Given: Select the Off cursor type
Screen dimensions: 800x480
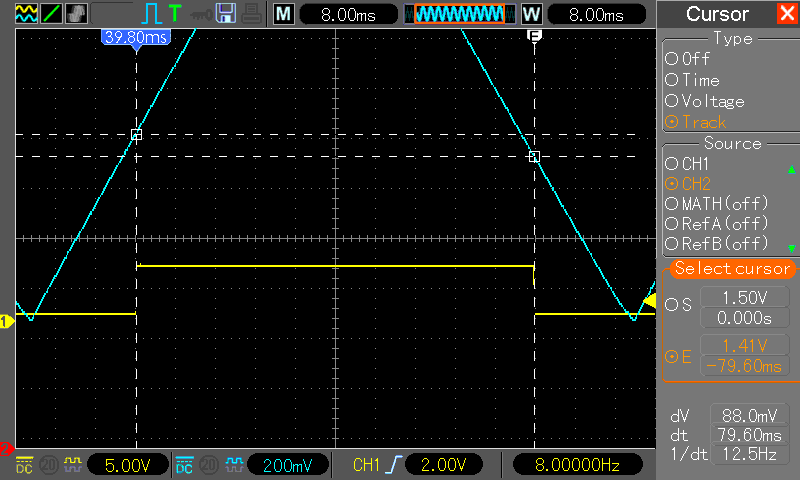Looking at the screenshot, I should coord(687,59).
